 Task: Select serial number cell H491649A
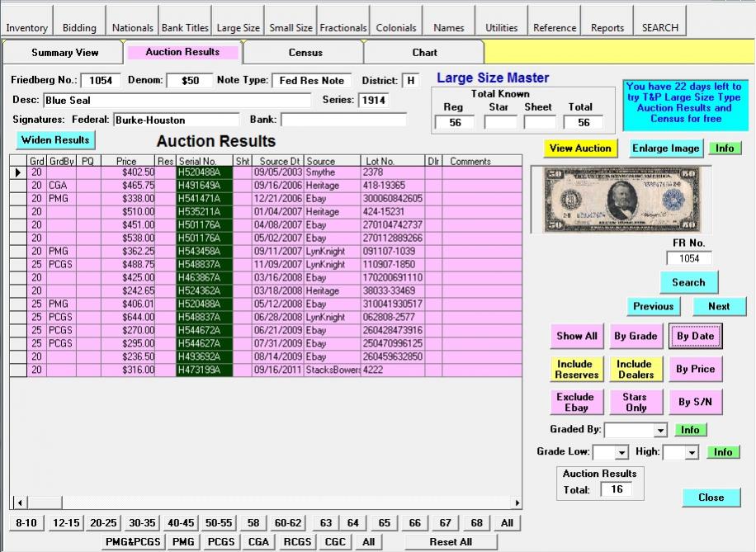pyautogui.click(x=205, y=186)
